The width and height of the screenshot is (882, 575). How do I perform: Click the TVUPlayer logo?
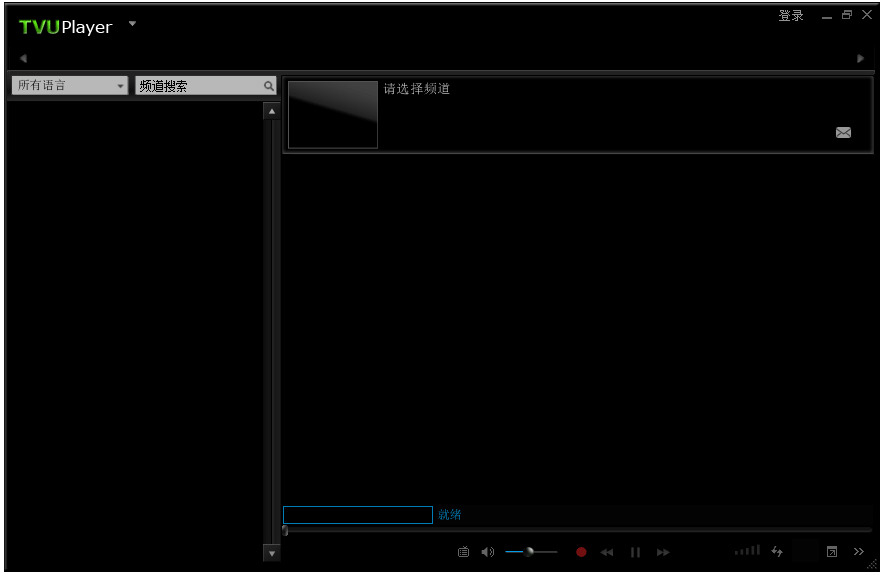pos(66,27)
